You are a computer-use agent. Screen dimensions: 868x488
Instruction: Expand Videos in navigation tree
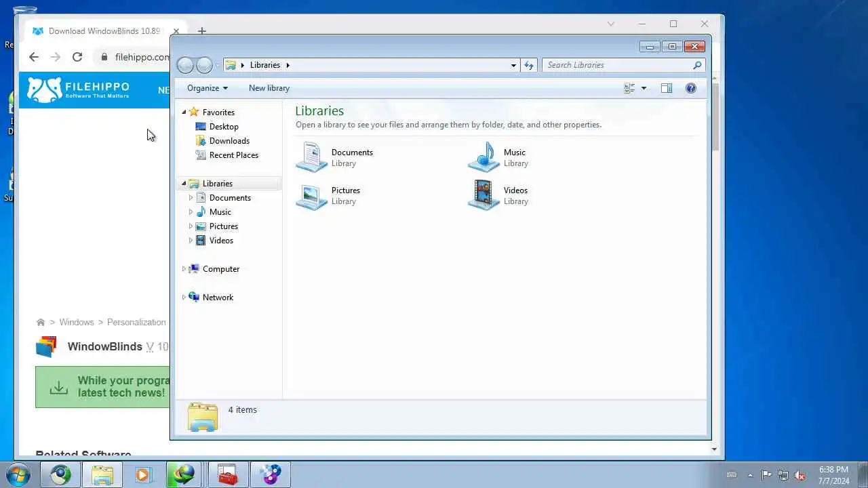coord(191,241)
